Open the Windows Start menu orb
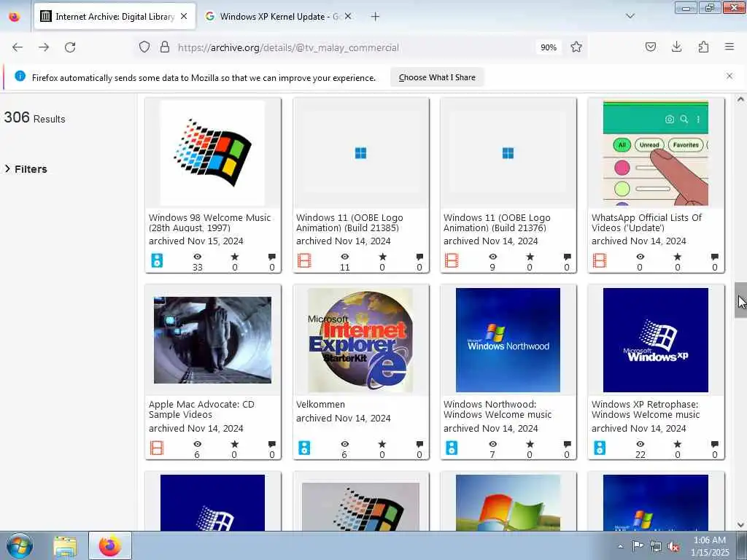Screen dimensions: 747x560 click(x=19, y=545)
